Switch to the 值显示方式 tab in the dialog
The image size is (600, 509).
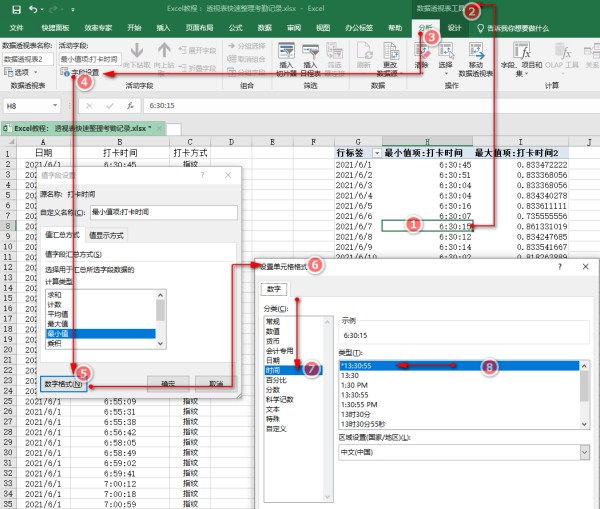pos(106,235)
